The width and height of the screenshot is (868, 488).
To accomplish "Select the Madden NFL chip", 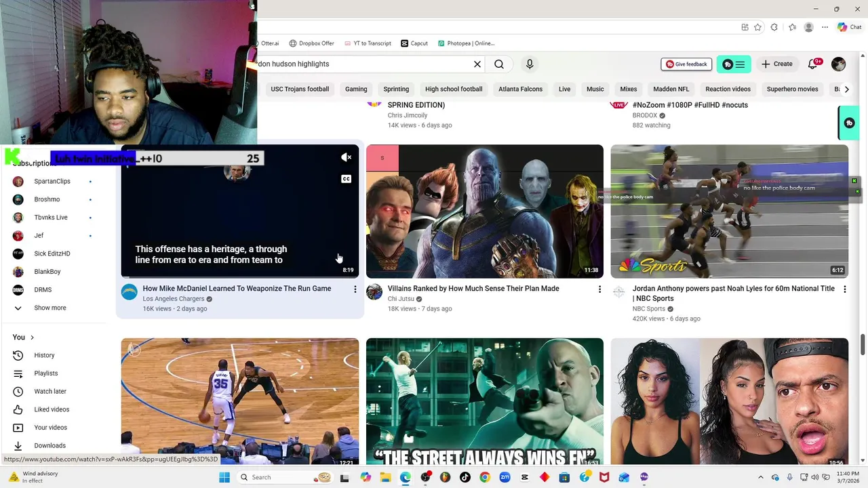I will coord(671,89).
